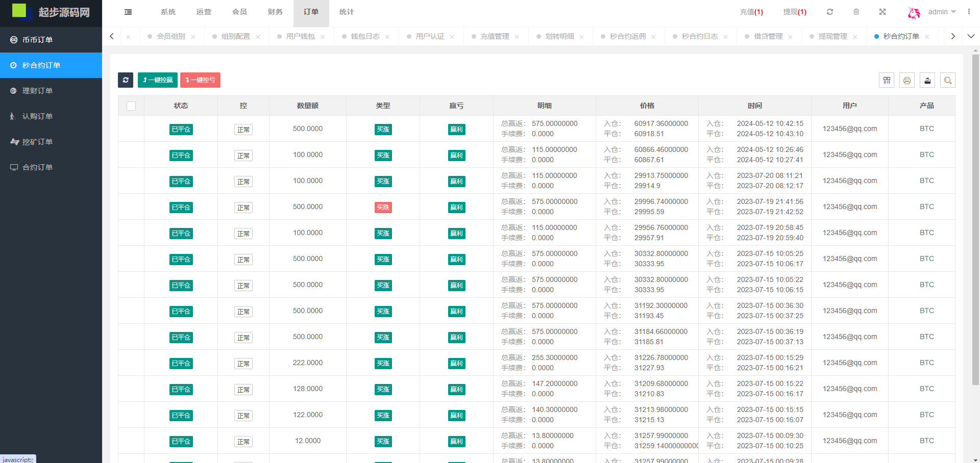Expand the tab operations down-chevron menu
Viewport: 980px width, 463px height.
tap(971, 36)
